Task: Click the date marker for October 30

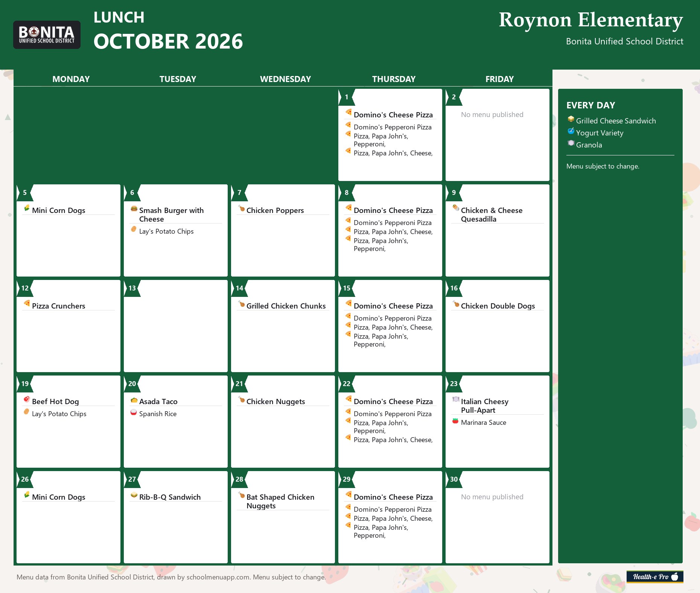Action: (x=453, y=479)
